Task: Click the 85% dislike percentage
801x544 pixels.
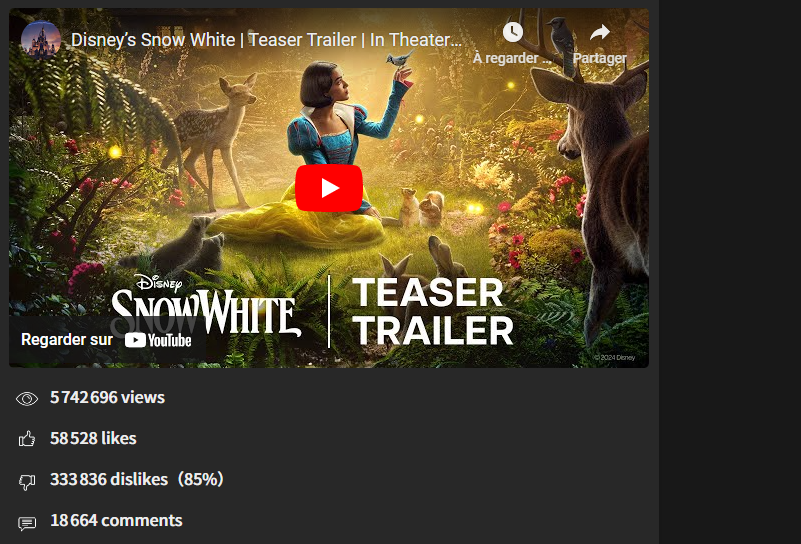Action: click(x=201, y=479)
